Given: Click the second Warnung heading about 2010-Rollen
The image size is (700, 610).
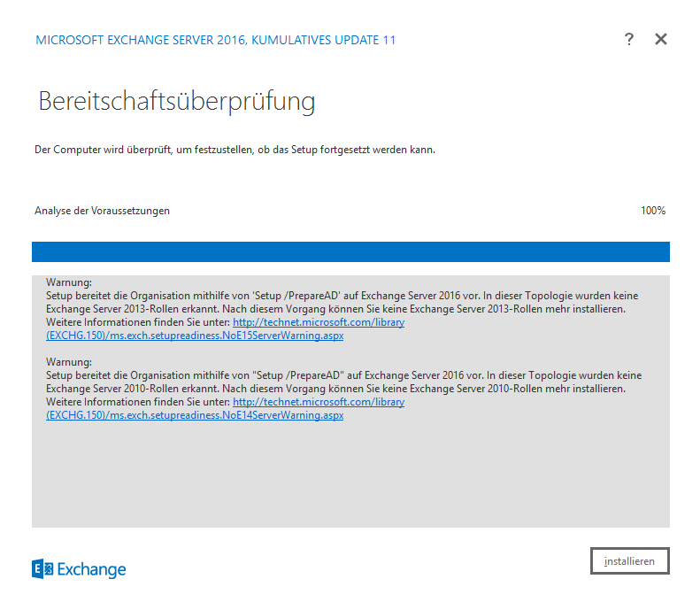Looking at the screenshot, I should coord(69,362).
